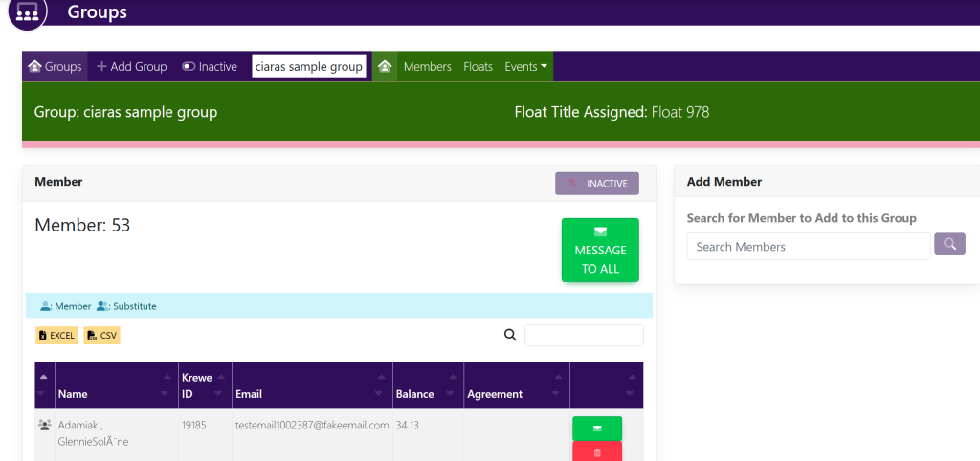This screenshot has height=461, width=980.
Task: Click the Groups logo icon in header
Action: pos(26,13)
